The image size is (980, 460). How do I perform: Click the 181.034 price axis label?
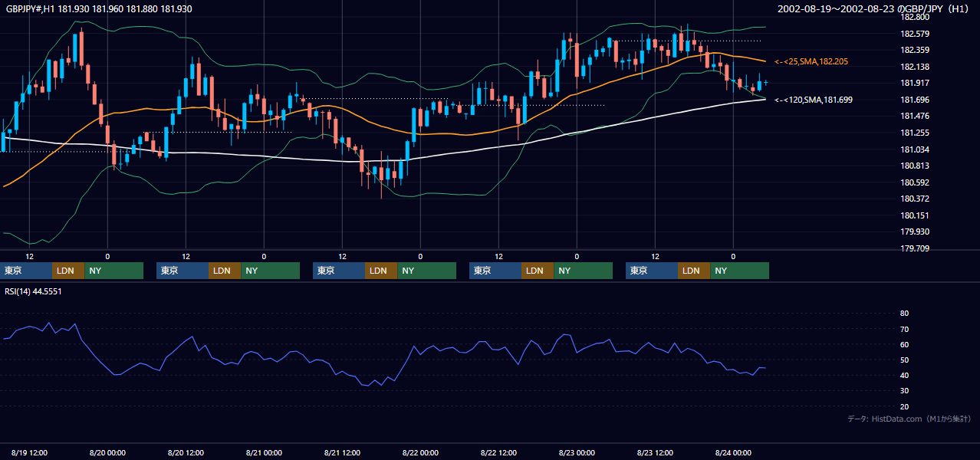click(x=915, y=149)
